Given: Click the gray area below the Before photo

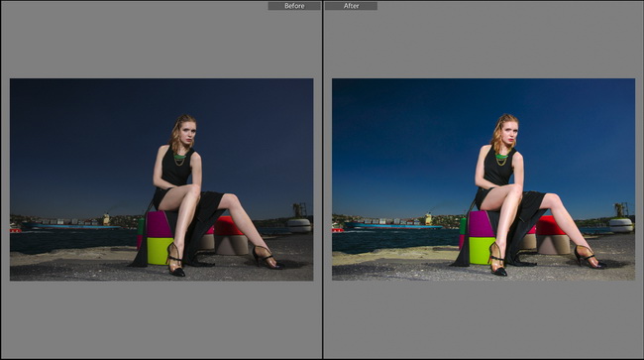Looking at the screenshot, I should coord(161,318).
